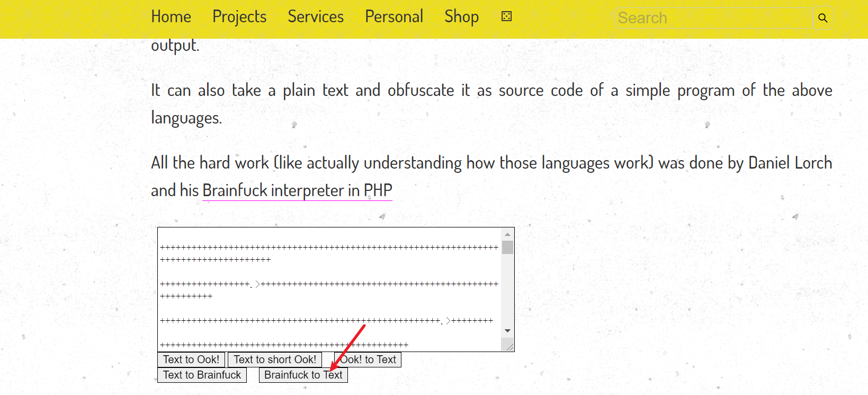Click the textarea scrollbar down arrow
Viewport: 868px width, 395px height.
tap(507, 331)
